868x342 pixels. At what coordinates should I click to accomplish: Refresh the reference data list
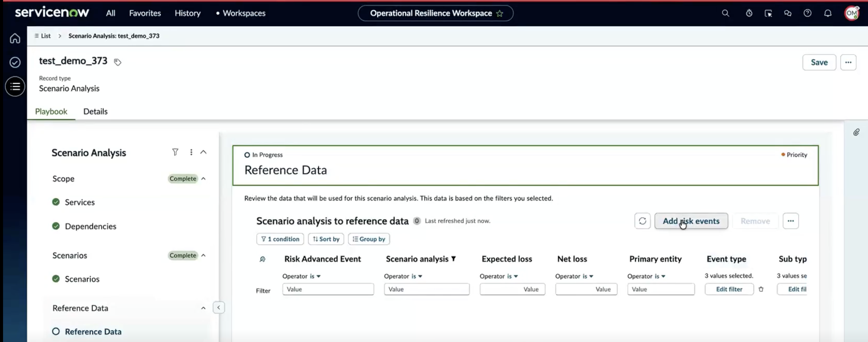coord(642,221)
